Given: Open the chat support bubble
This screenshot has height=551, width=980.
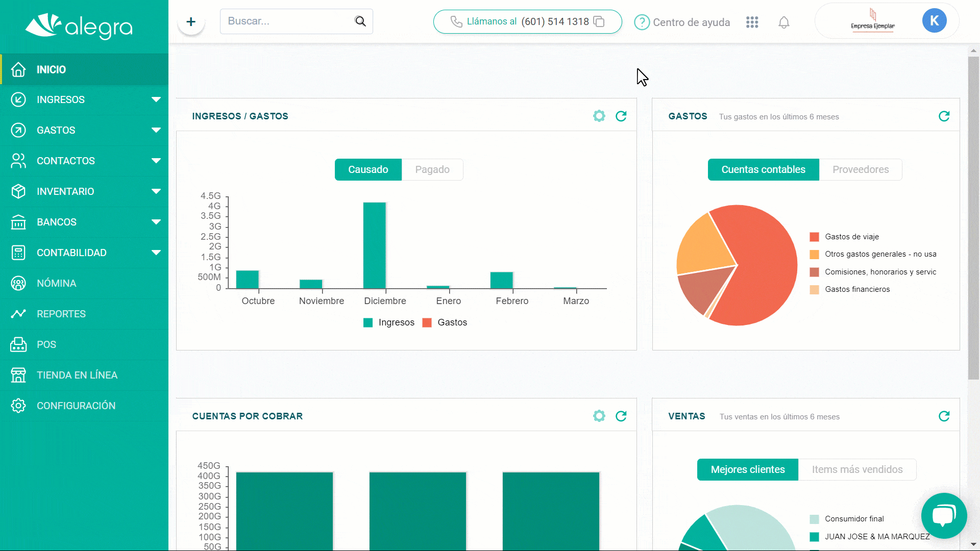Looking at the screenshot, I should [x=944, y=515].
